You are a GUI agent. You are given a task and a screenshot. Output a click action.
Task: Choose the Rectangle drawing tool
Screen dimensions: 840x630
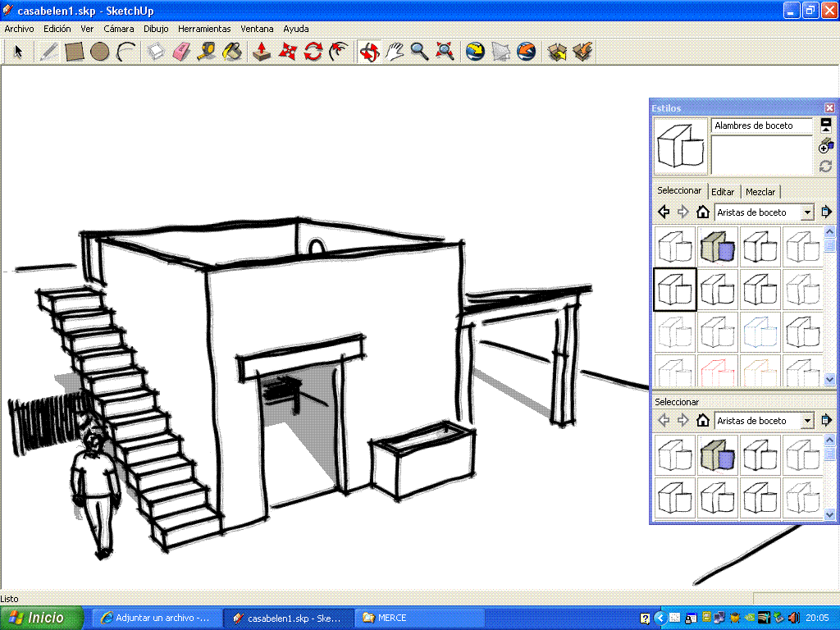pyautogui.click(x=75, y=52)
